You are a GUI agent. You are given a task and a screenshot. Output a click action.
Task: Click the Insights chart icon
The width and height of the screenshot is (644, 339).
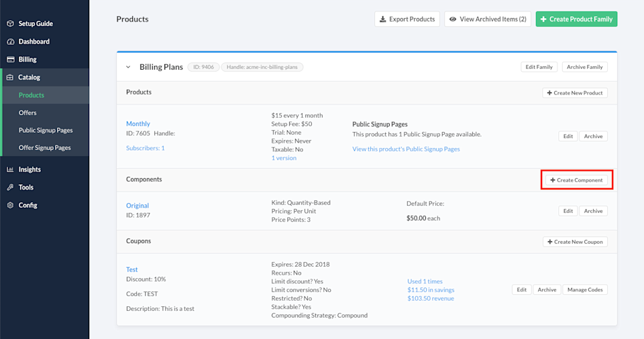tap(10, 169)
